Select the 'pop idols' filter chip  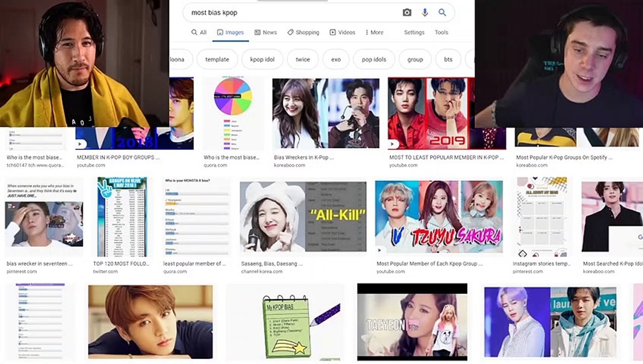coord(374,59)
